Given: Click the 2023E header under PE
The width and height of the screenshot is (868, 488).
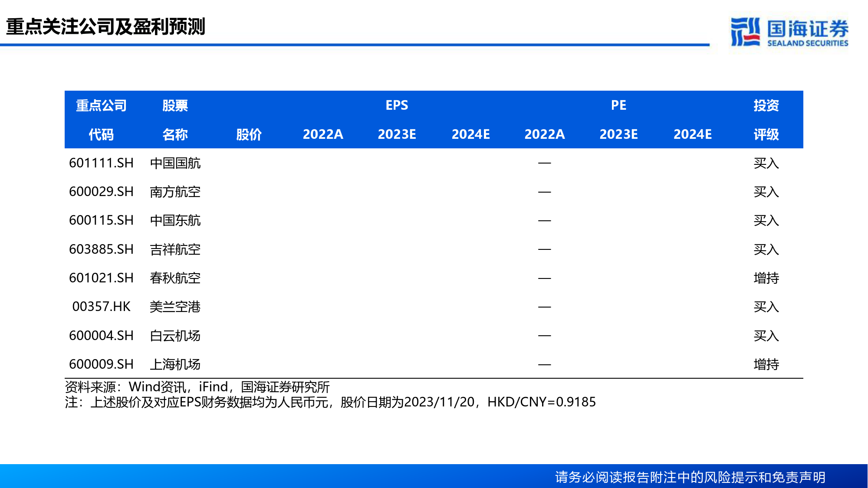Looking at the screenshot, I should [619, 134].
